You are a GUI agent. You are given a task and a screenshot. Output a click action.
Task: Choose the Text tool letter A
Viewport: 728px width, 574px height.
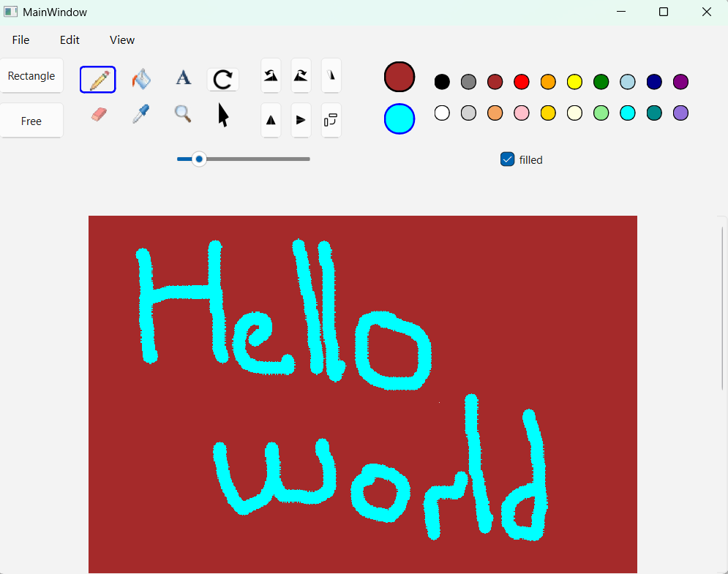tap(183, 78)
